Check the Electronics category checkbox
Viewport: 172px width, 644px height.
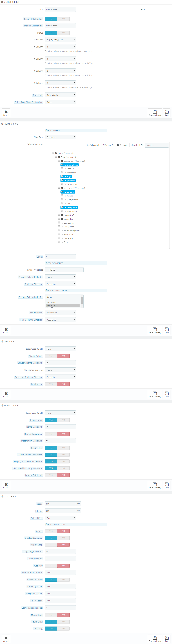click(59, 234)
